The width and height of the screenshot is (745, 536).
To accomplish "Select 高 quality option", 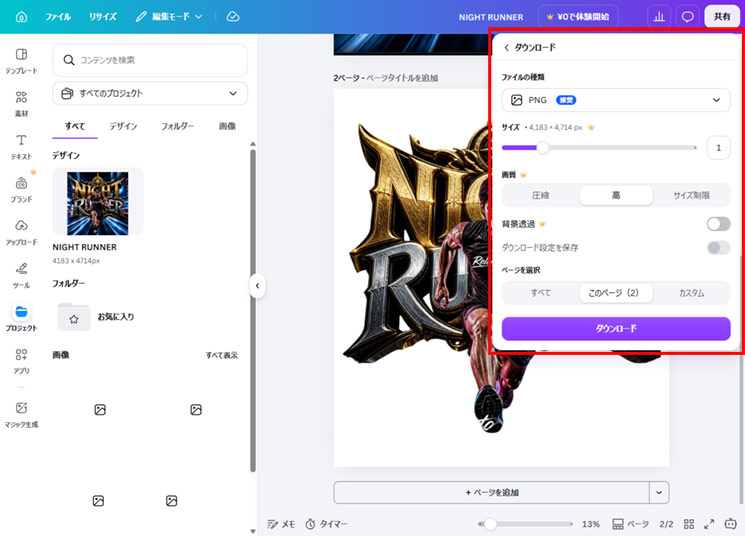I will pyautogui.click(x=616, y=195).
